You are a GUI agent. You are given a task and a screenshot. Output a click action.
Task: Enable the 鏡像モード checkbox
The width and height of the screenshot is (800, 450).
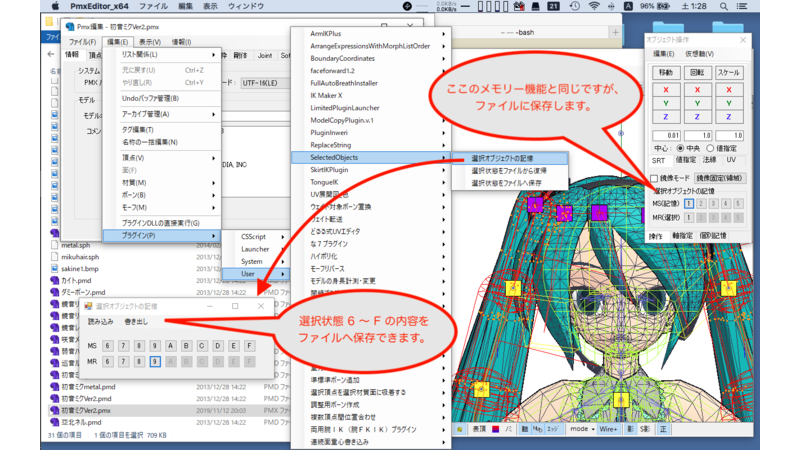(654, 177)
